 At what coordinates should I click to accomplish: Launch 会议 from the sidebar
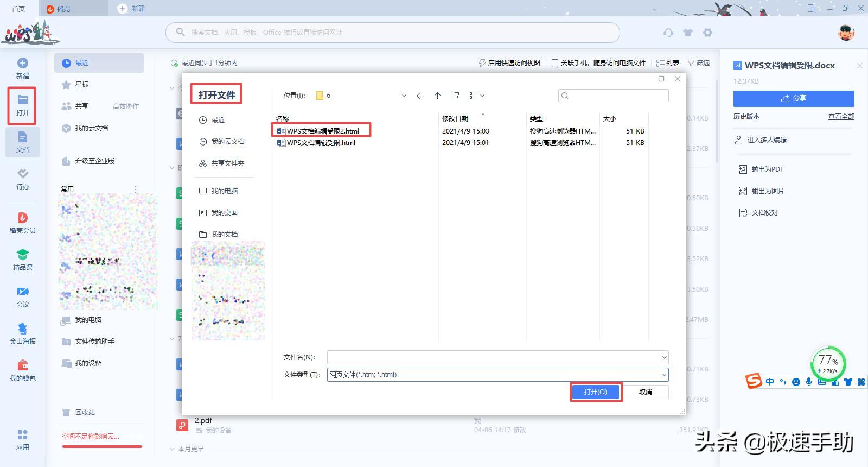click(23, 297)
